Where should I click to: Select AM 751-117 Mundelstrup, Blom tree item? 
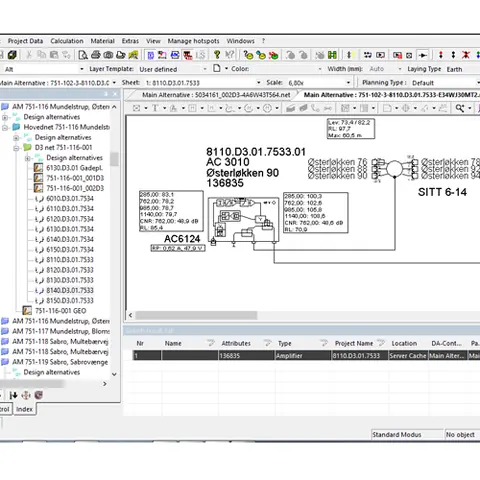click(61, 331)
